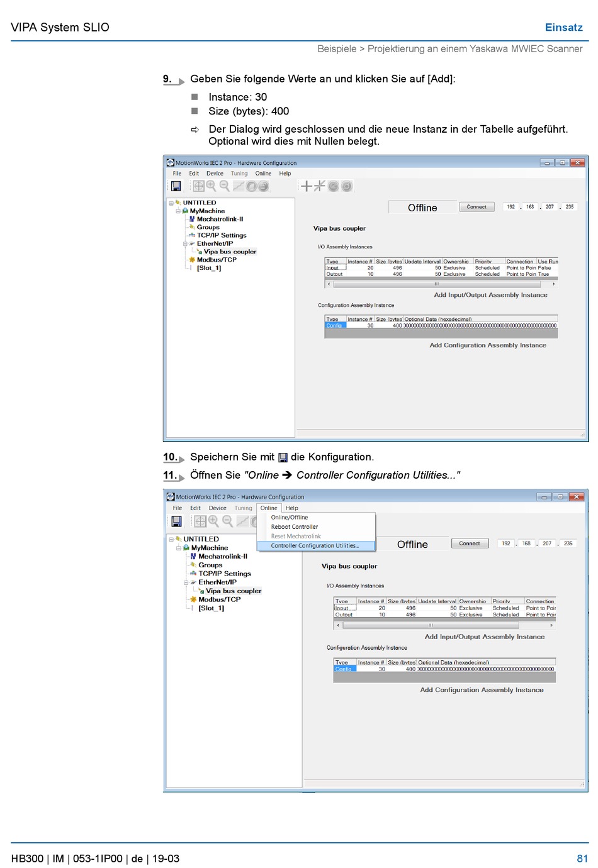Click Add Configuration Assembly Instance in the upper window

click(488, 345)
